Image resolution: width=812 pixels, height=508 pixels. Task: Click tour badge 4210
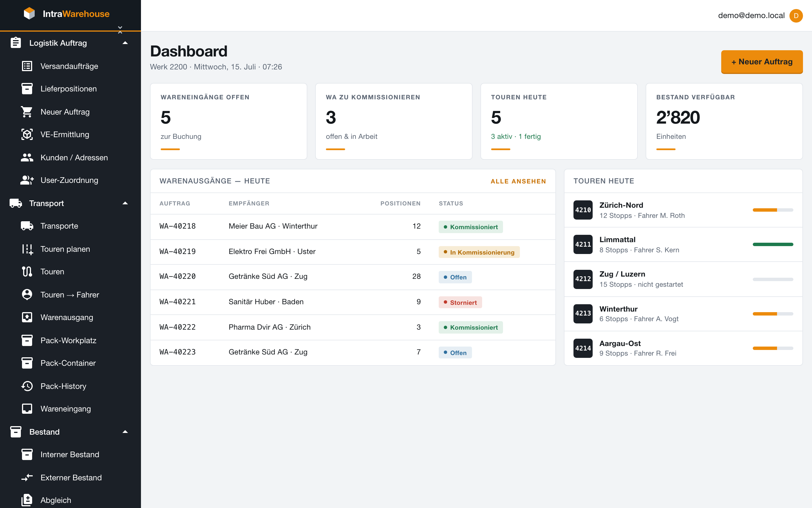[x=583, y=210]
